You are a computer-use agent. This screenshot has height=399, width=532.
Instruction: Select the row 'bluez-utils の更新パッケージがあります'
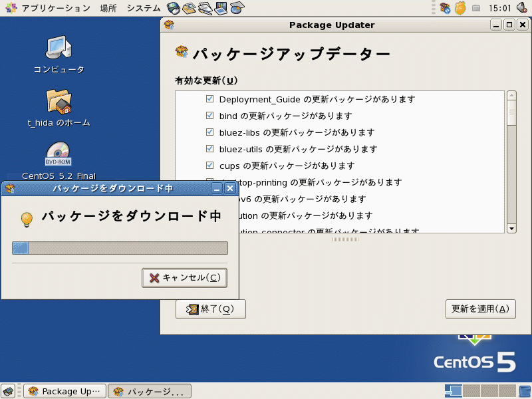(x=340, y=149)
